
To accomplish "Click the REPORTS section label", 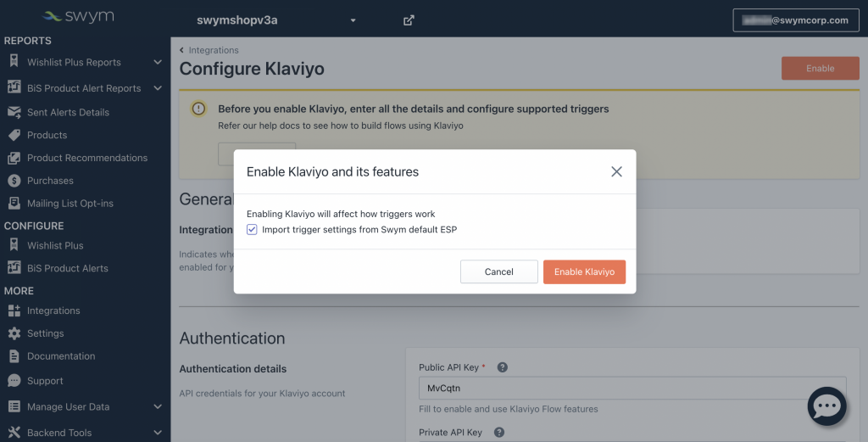I will click(x=28, y=41).
